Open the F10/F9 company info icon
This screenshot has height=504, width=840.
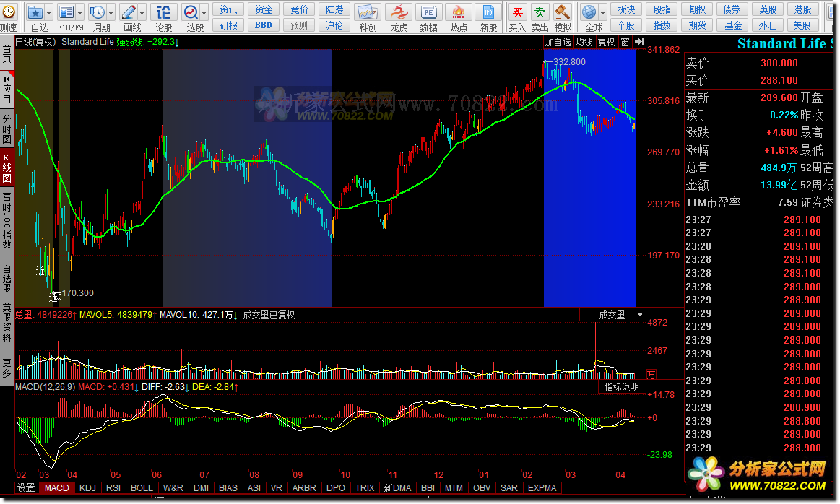click(x=66, y=12)
